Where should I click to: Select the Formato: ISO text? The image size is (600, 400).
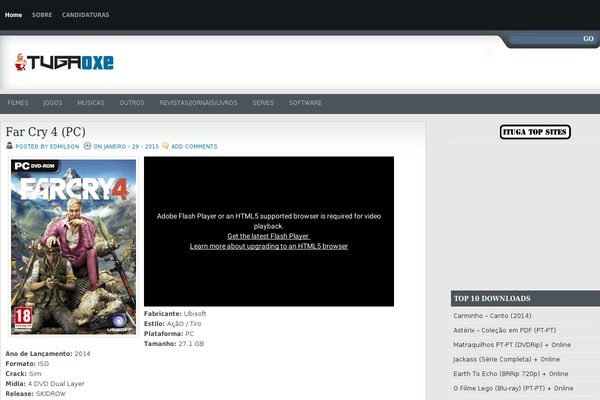[27, 364]
